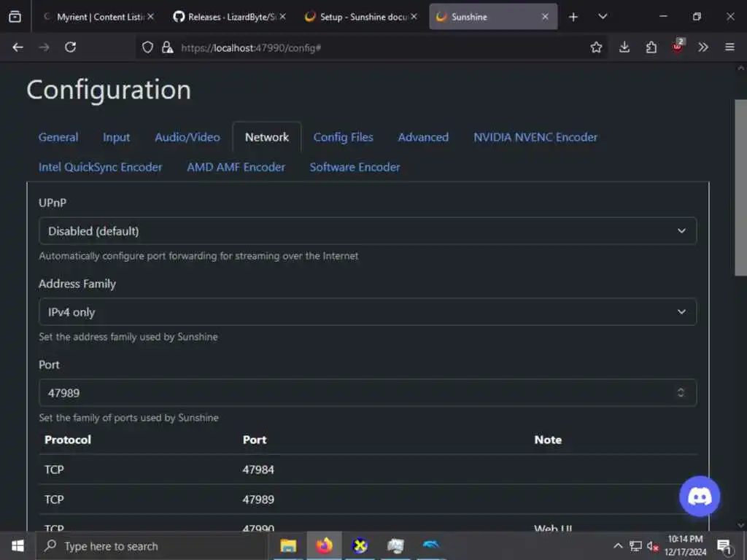Open Discord support floating button

tap(700, 497)
